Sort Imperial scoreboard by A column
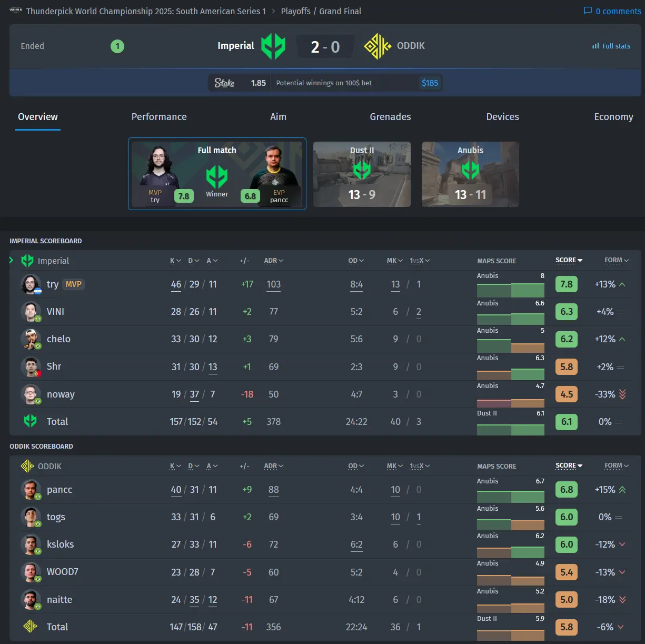 tap(212, 261)
